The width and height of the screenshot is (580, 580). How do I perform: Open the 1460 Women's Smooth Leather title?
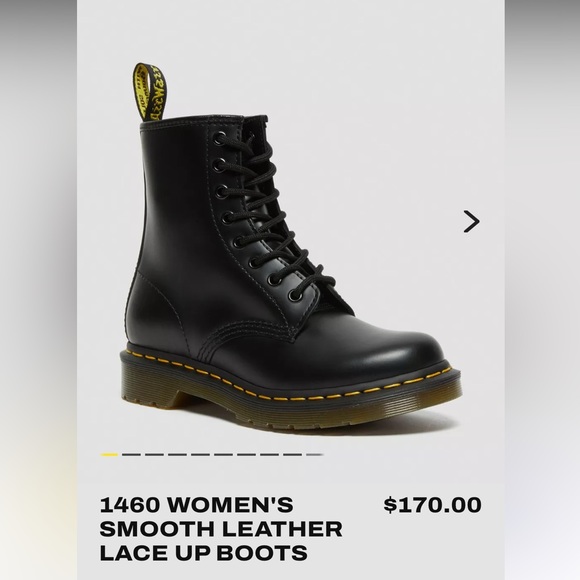point(221,529)
